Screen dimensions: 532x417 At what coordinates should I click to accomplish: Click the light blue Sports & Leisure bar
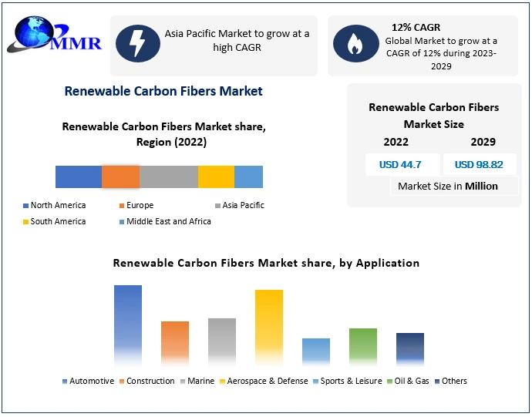pos(316,351)
